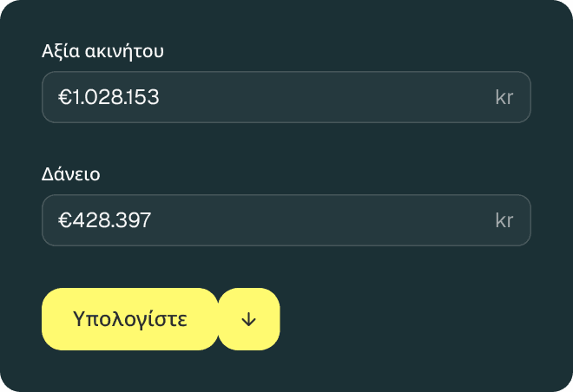Click the €428.397 value text
This screenshot has width=573, height=392.
pyautogui.click(x=105, y=220)
